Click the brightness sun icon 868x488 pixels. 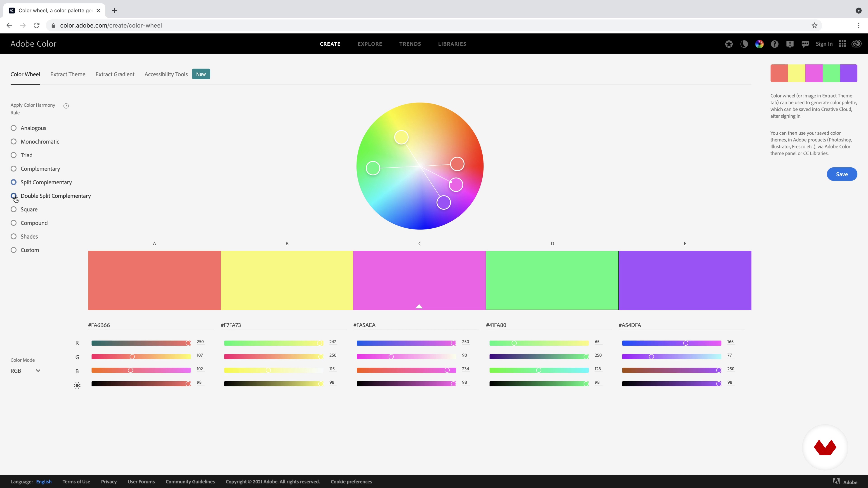coord(77,386)
